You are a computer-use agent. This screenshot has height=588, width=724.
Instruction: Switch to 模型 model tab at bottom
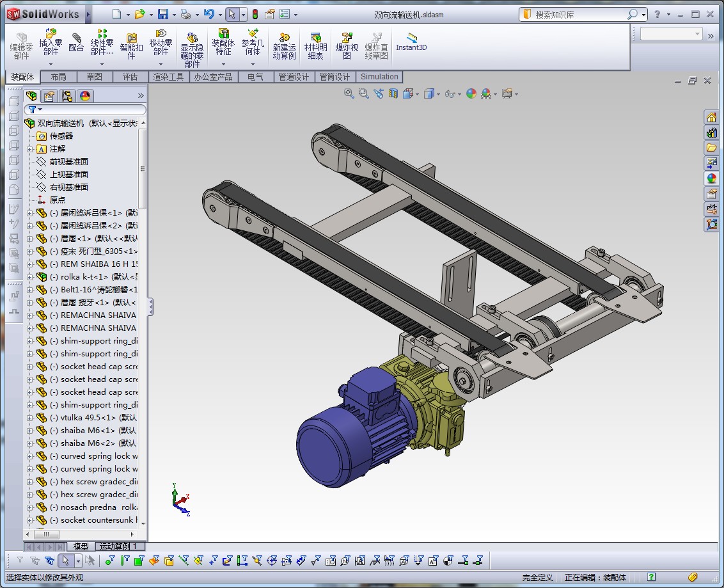81,546
